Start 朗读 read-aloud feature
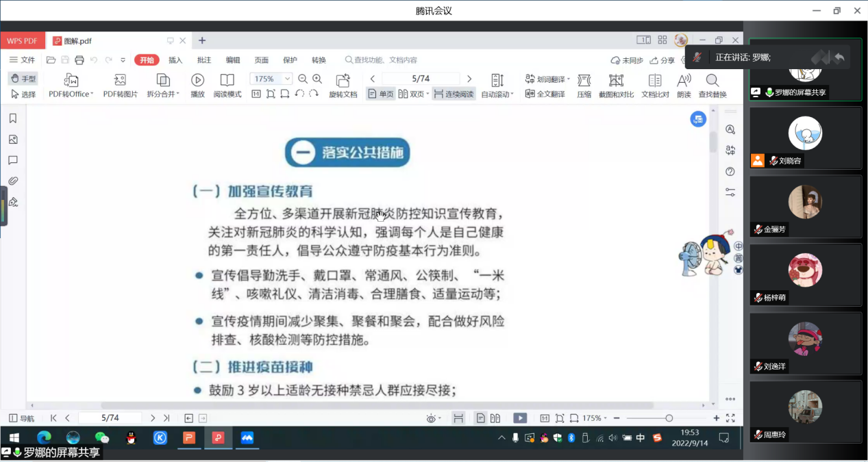 pos(684,80)
